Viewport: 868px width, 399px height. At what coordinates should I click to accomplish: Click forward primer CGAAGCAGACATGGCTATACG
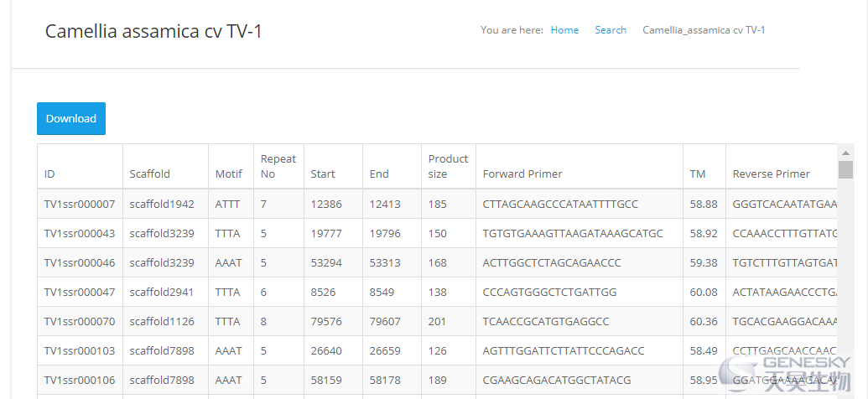click(557, 381)
